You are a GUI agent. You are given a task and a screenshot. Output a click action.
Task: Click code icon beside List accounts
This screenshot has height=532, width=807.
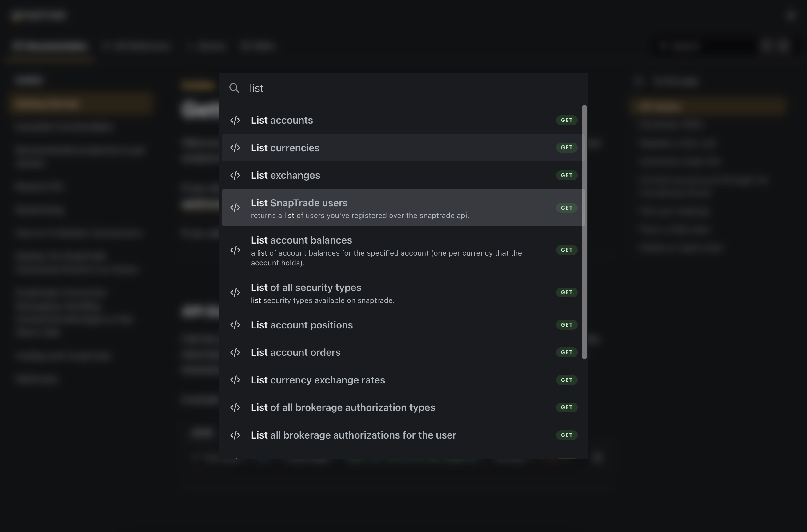(x=235, y=121)
